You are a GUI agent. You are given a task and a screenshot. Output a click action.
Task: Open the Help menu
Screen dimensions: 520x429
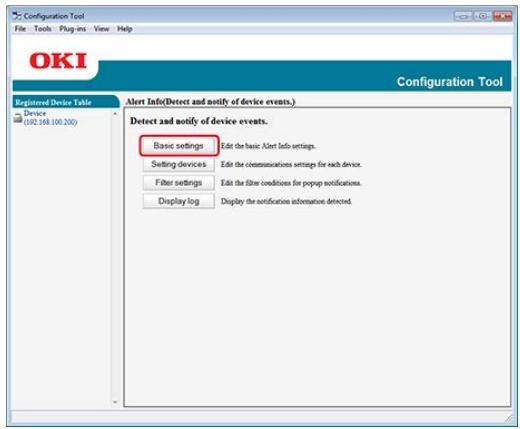coord(125,29)
